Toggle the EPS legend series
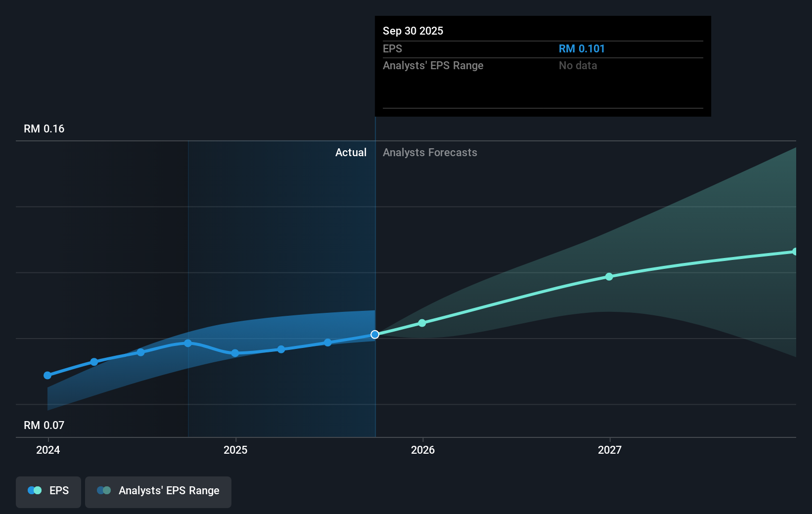 coord(48,492)
